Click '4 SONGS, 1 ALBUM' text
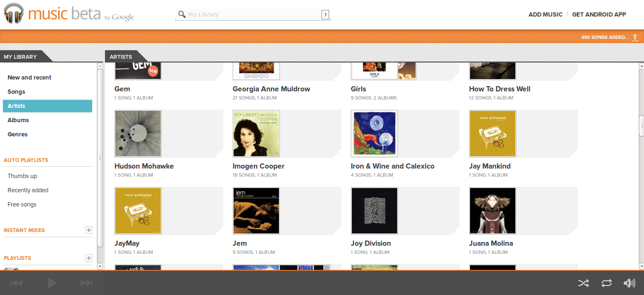The width and height of the screenshot is (644, 295). (x=372, y=175)
